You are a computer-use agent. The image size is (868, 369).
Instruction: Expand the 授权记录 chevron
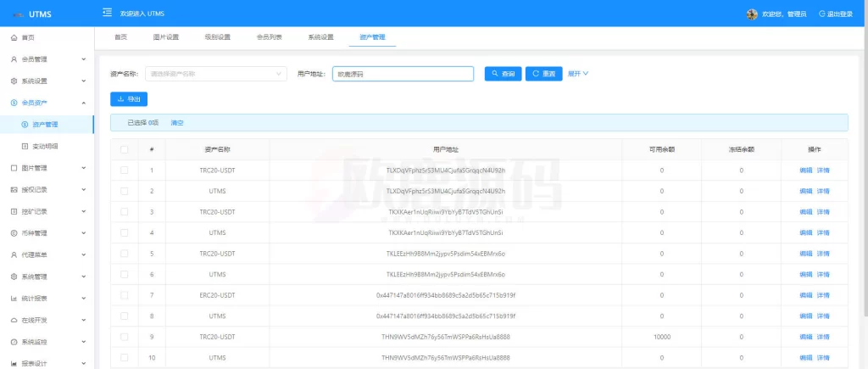[x=84, y=189]
